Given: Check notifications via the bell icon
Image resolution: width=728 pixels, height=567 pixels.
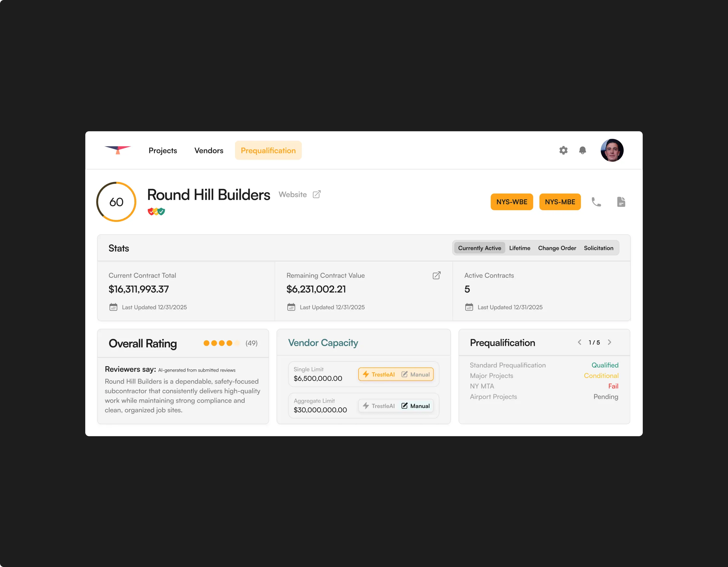Looking at the screenshot, I should coord(582,150).
